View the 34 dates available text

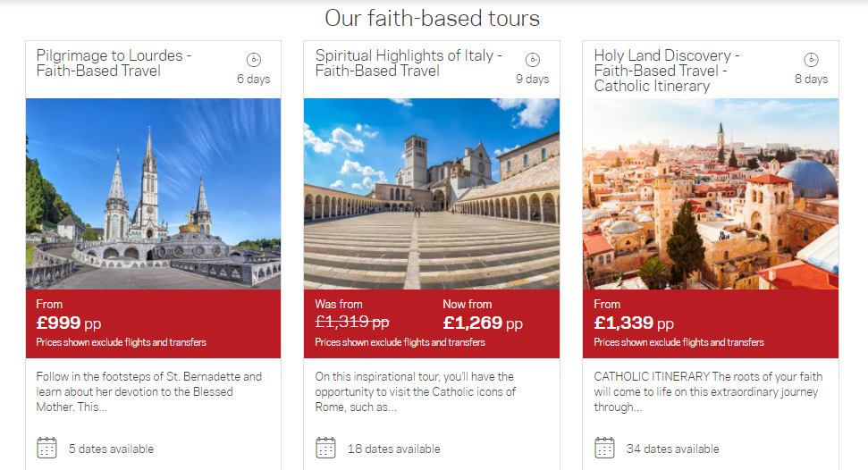(672, 449)
